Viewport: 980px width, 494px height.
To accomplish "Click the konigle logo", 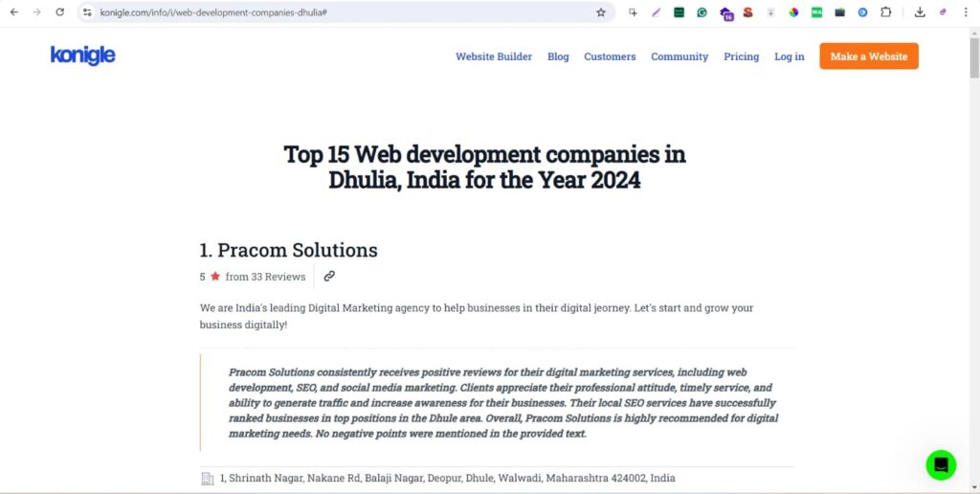I will pos(82,55).
